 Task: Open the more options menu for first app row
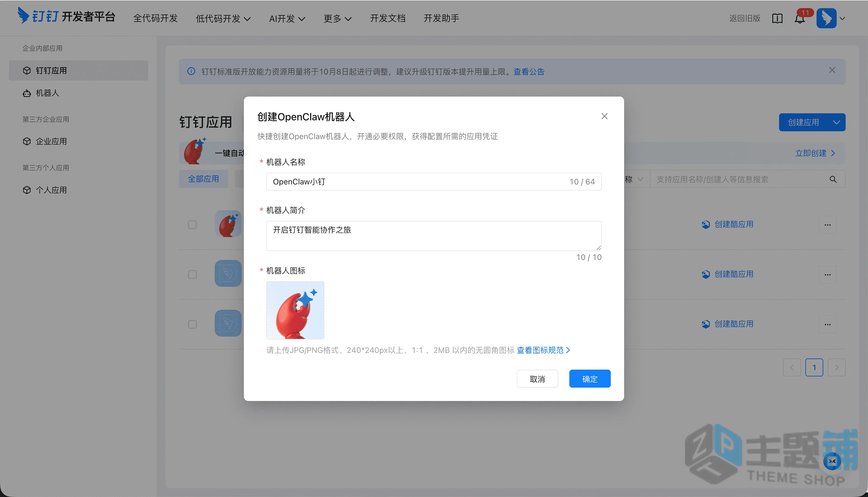pyautogui.click(x=827, y=225)
